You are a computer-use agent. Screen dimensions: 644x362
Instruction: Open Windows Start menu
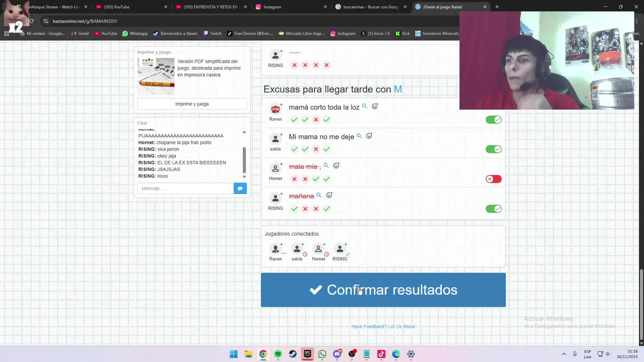coord(233,354)
